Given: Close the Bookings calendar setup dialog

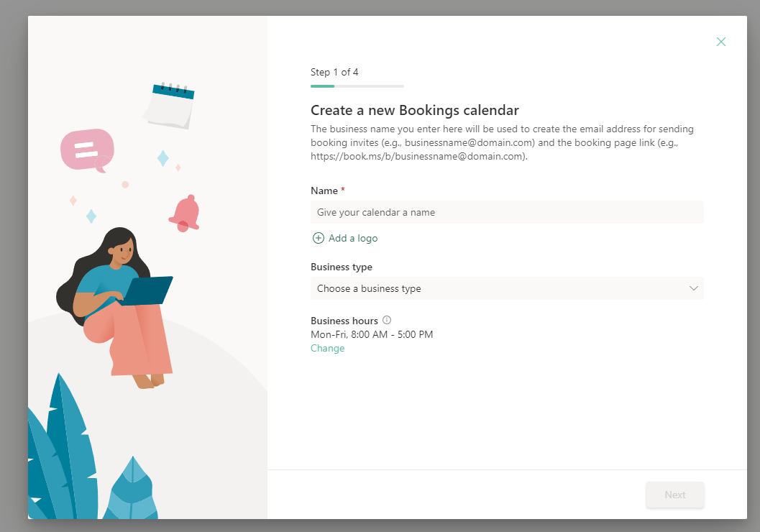Looking at the screenshot, I should coord(720,42).
